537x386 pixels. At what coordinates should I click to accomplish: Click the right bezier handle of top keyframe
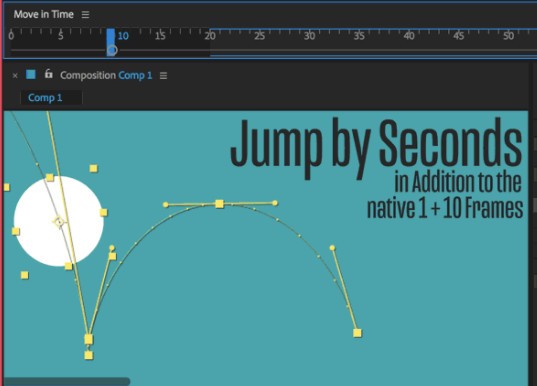pyautogui.click(x=275, y=203)
